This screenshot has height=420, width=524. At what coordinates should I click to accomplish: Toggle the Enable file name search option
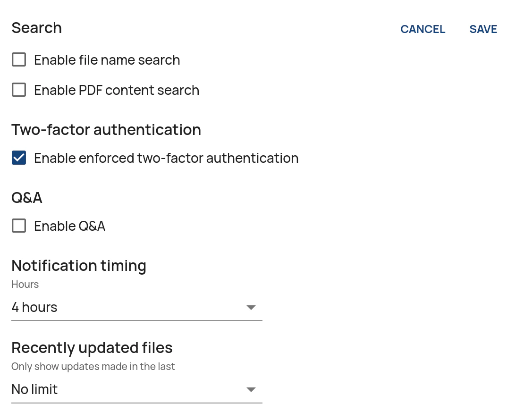pyautogui.click(x=18, y=59)
